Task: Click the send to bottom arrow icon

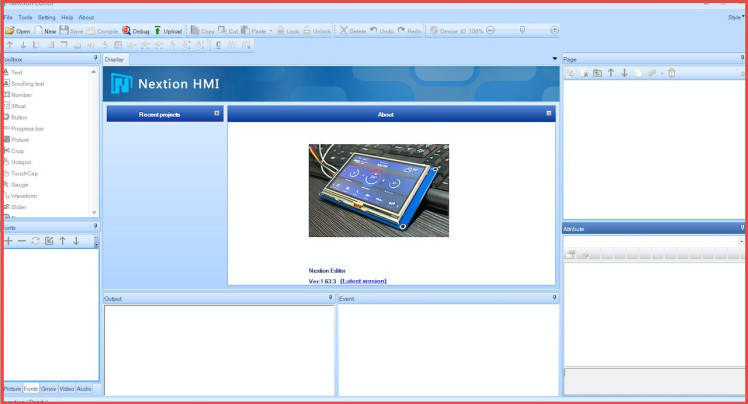Action: tap(23, 45)
